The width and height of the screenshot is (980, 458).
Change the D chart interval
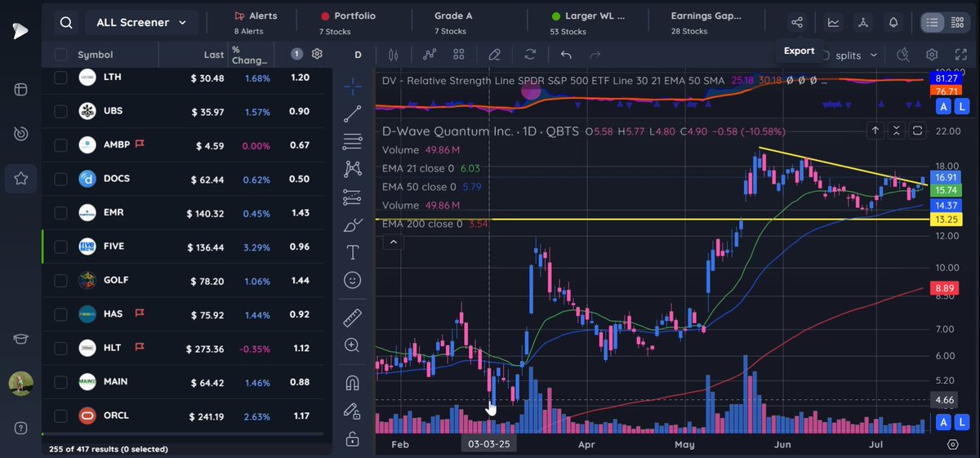pos(358,55)
